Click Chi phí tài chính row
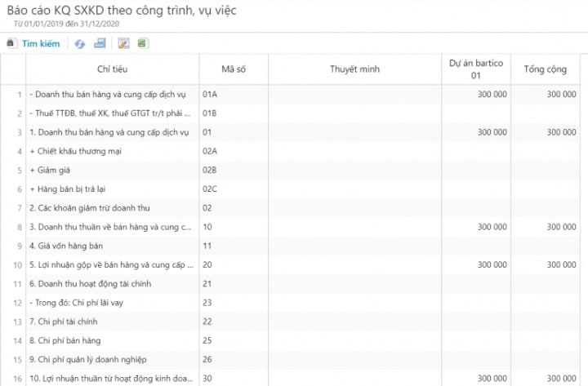The image size is (588, 386). 290,322
